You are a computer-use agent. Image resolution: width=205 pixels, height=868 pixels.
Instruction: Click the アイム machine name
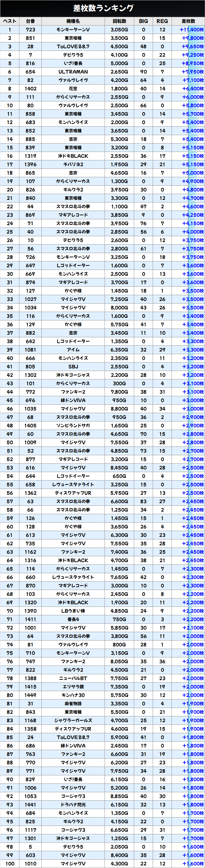[x=73, y=350]
